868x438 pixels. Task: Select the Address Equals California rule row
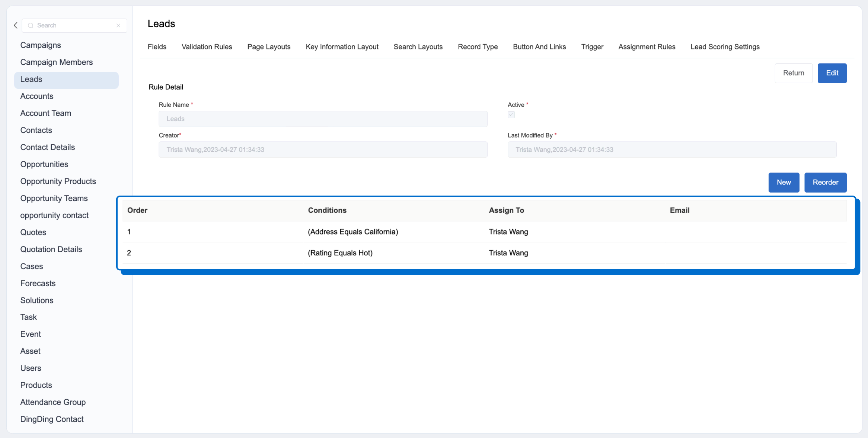tap(353, 232)
